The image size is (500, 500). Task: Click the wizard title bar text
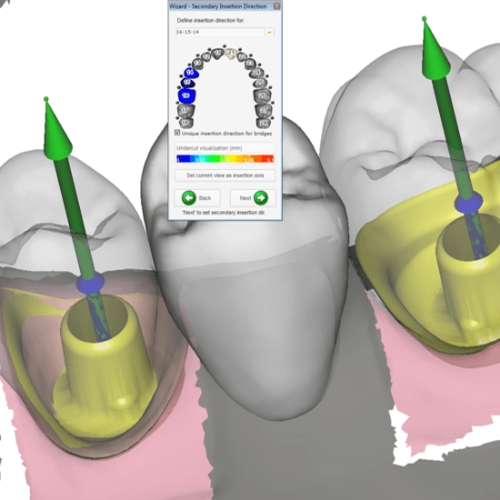[218, 6]
